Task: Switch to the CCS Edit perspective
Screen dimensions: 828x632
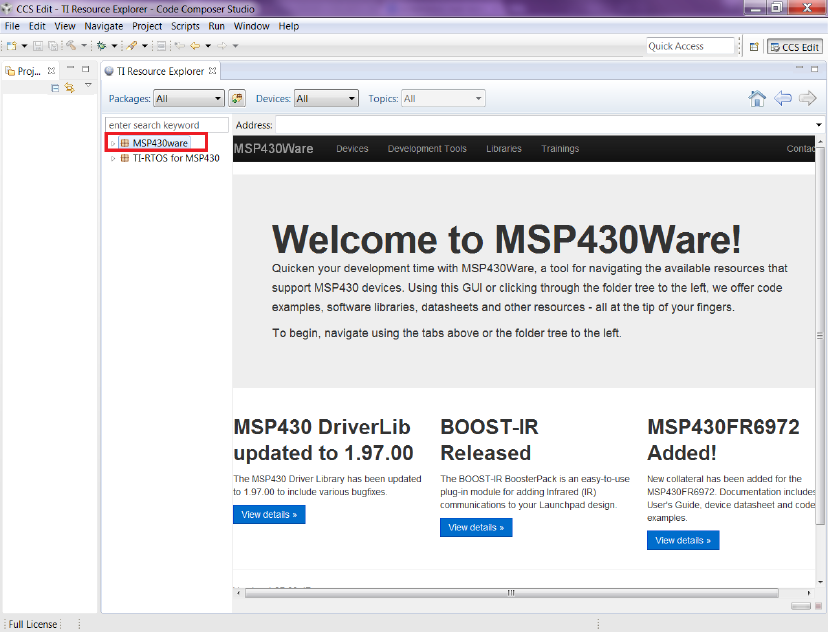Action: click(795, 47)
